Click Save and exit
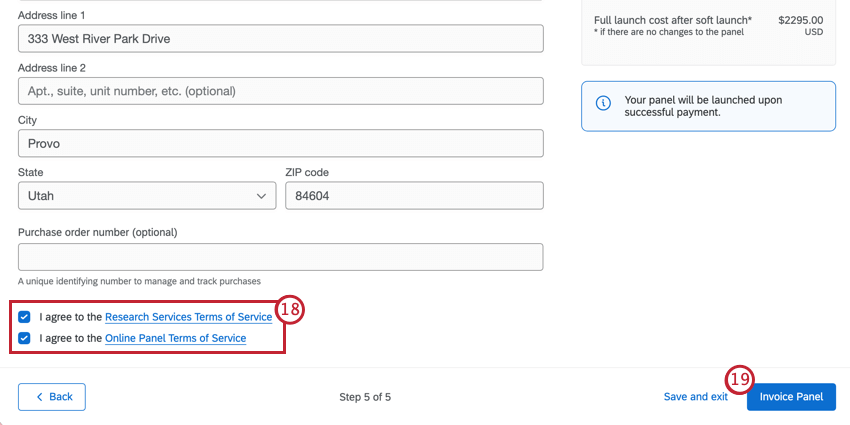Screen dimensions: 850x425 point(696,397)
